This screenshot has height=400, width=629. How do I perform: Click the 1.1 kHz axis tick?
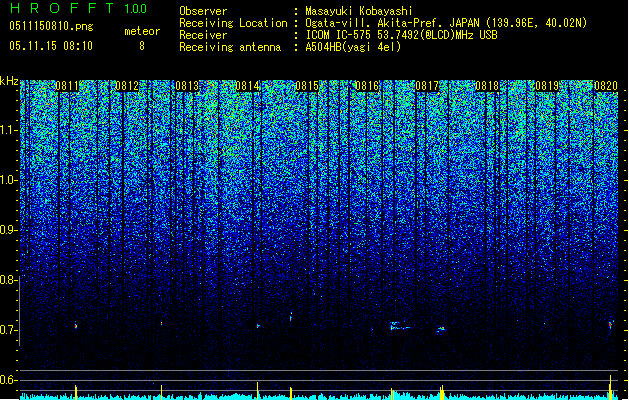(x=9, y=130)
